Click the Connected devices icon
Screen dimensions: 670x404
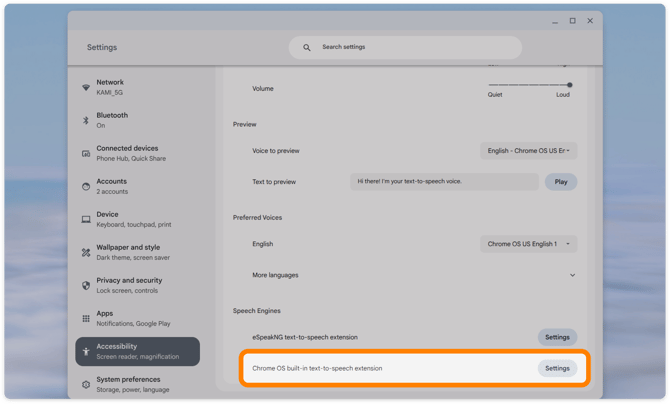tap(86, 153)
